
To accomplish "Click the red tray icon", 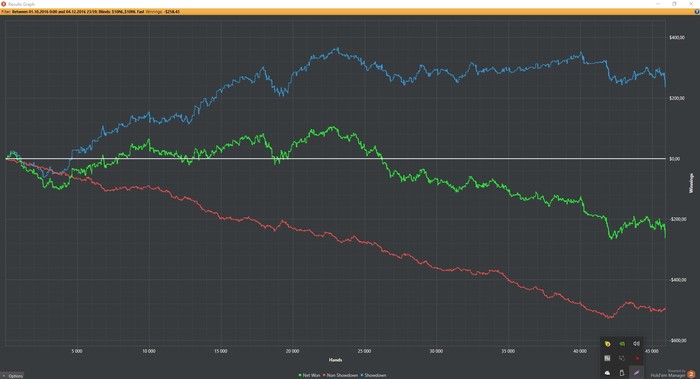I will click(637, 358).
